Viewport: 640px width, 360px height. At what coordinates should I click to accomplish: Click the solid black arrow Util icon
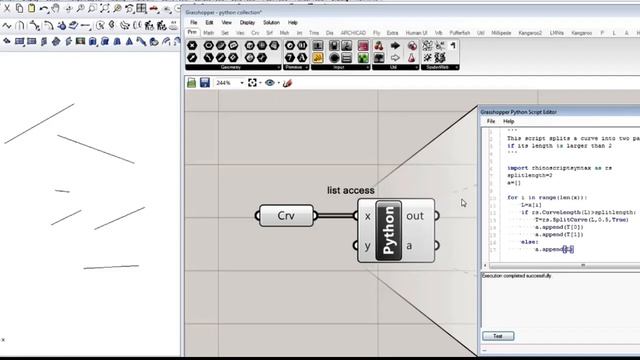(x=395, y=46)
